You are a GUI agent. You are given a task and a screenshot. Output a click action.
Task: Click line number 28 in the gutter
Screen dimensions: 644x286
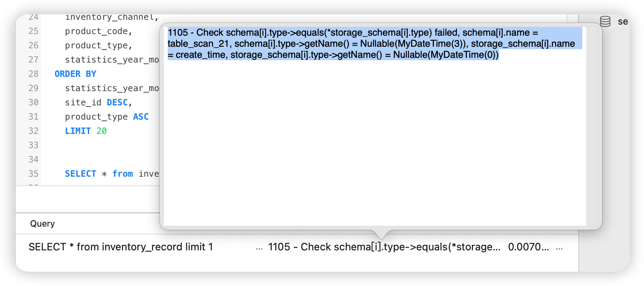pyautogui.click(x=33, y=74)
